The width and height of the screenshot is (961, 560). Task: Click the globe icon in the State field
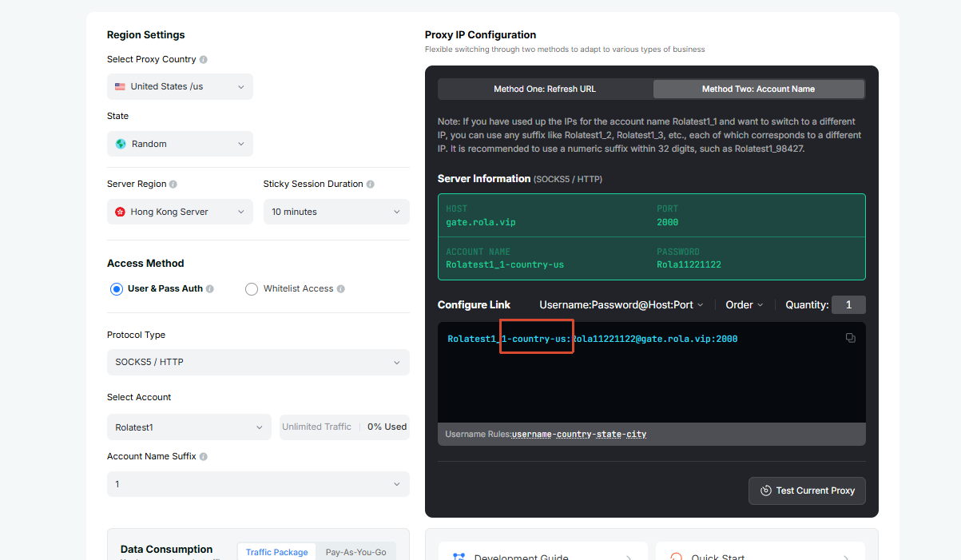[121, 144]
